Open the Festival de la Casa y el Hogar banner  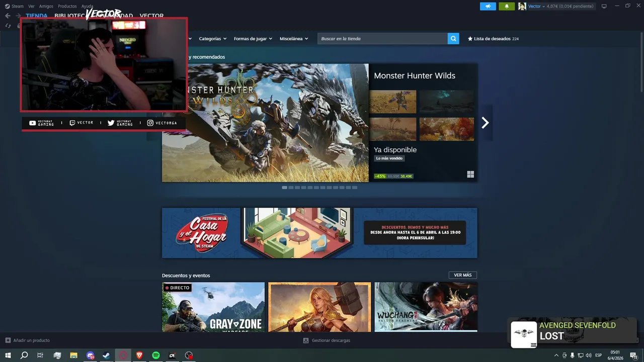pyautogui.click(x=319, y=233)
